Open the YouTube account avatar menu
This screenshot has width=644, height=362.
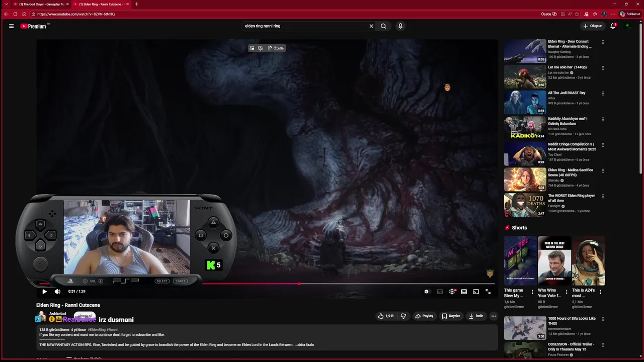point(628,26)
